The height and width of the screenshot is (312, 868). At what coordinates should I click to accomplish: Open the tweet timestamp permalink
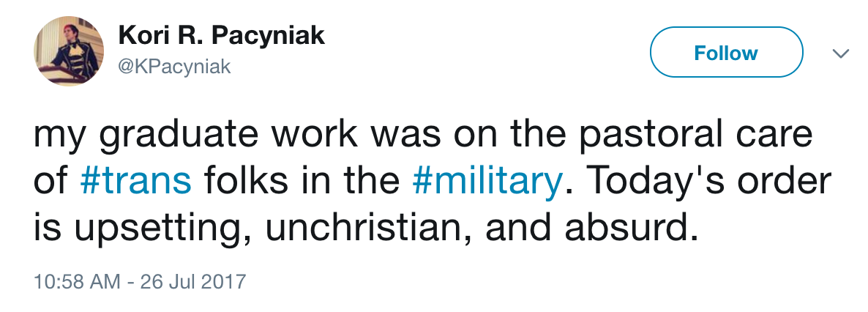pos(140,281)
